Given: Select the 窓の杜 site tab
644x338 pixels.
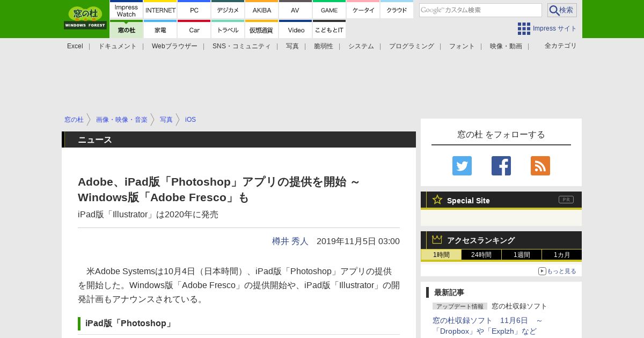Looking at the screenshot, I should 126,30.
